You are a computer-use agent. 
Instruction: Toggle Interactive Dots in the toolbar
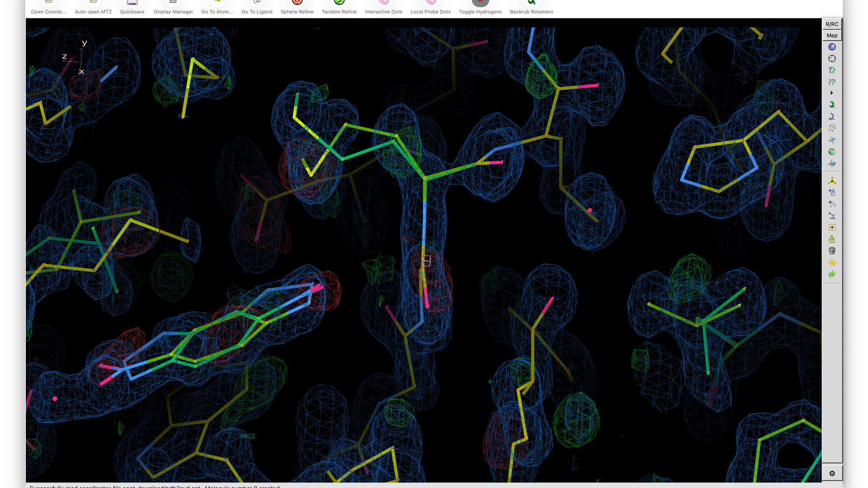click(x=384, y=8)
